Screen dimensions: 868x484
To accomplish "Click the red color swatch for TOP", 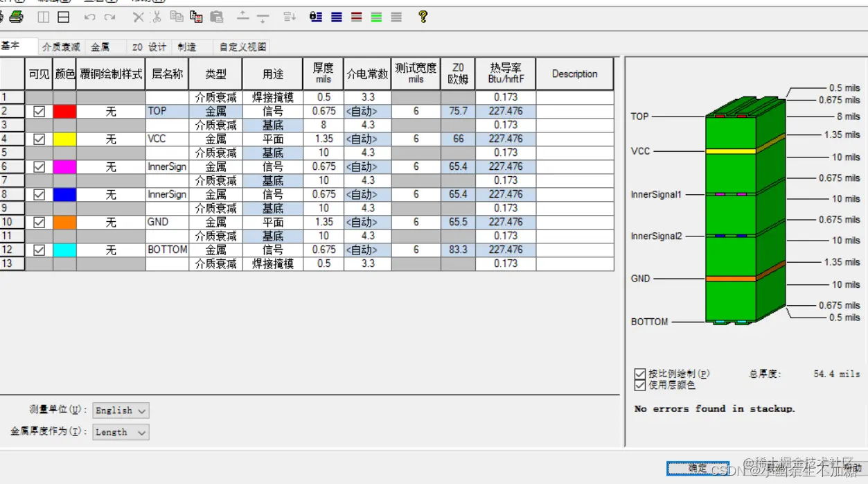I will tap(64, 111).
